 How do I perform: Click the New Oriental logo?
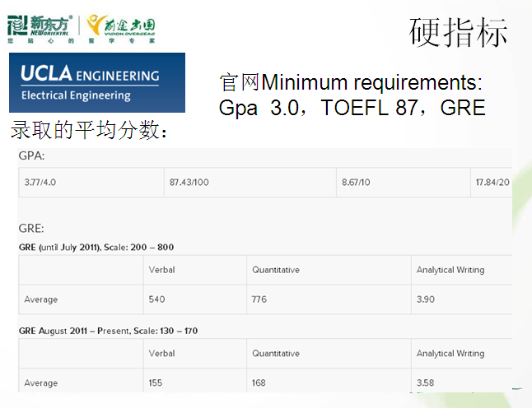(x=40, y=25)
